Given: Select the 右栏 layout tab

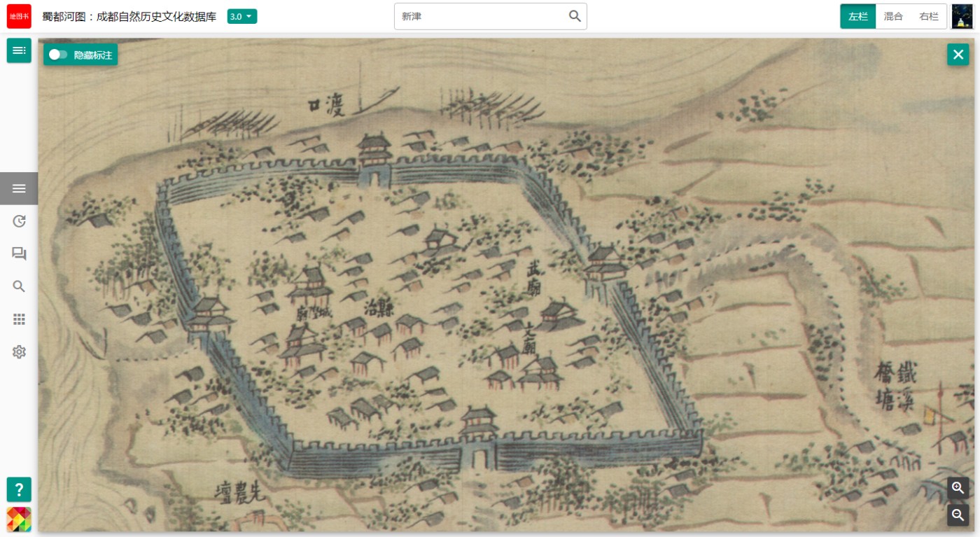Looking at the screenshot, I should point(929,16).
